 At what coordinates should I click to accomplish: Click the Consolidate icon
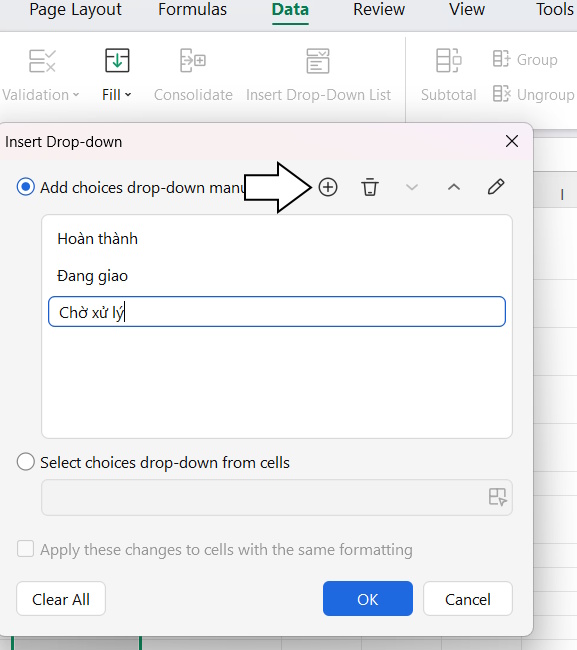(x=193, y=61)
